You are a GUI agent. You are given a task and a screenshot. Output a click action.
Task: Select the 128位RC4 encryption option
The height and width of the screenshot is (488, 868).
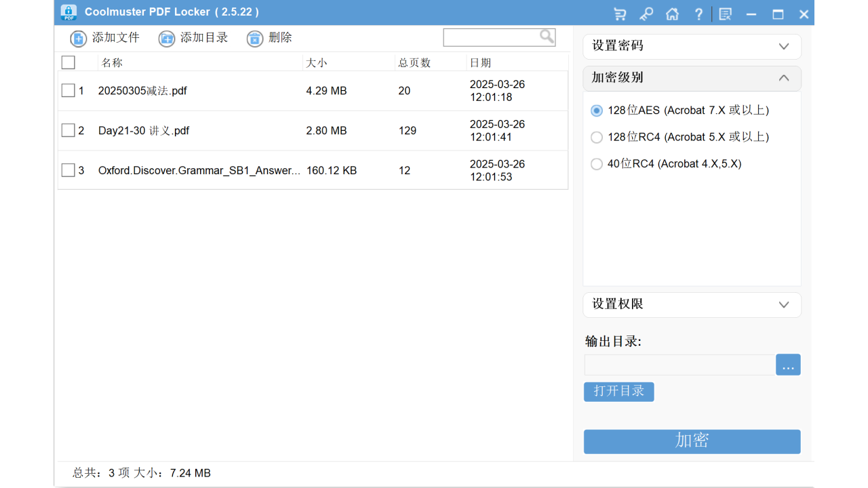point(597,137)
